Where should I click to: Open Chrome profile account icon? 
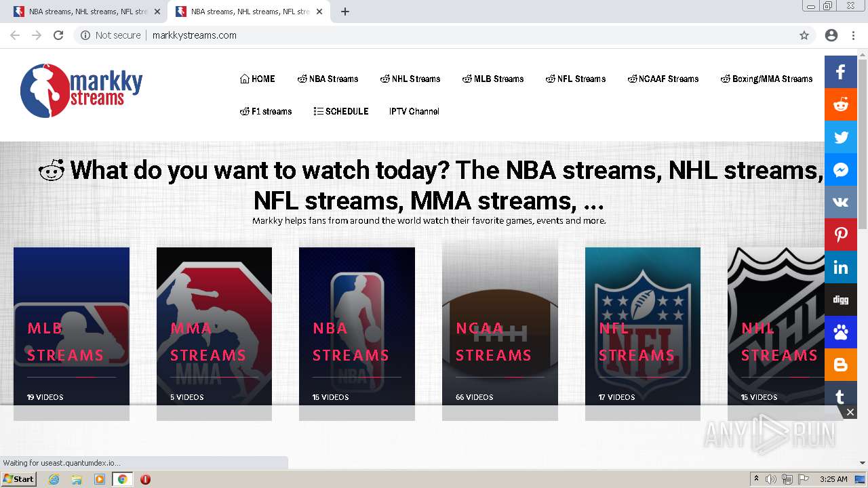tap(831, 35)
